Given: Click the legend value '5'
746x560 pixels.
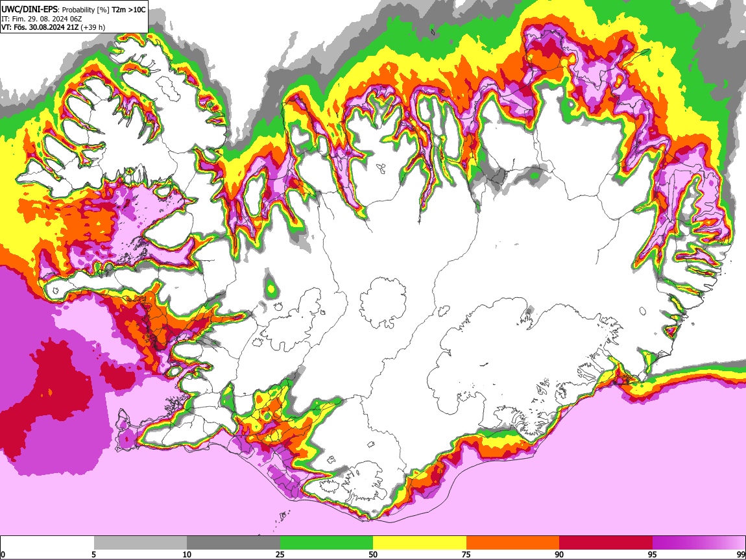Looking at the screenshot, I should point(93,554).
